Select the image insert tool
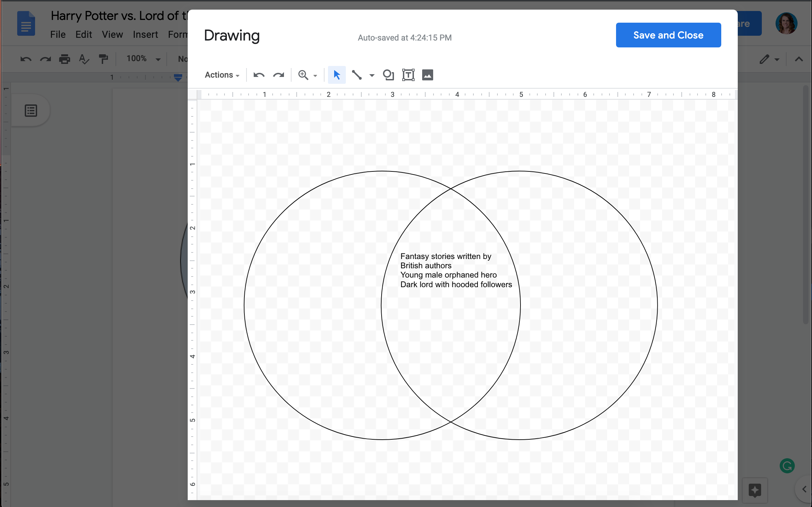The width and height of the screenshot is (812, 507). pos(427,75)
